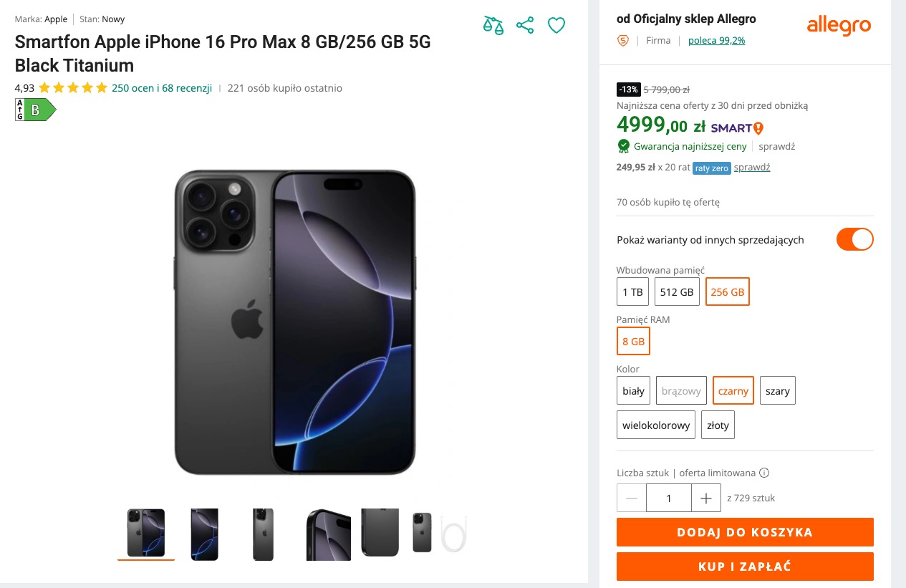Click the compare products scale icon
This screenshot has width=906, height=588.
coord(493,26)
